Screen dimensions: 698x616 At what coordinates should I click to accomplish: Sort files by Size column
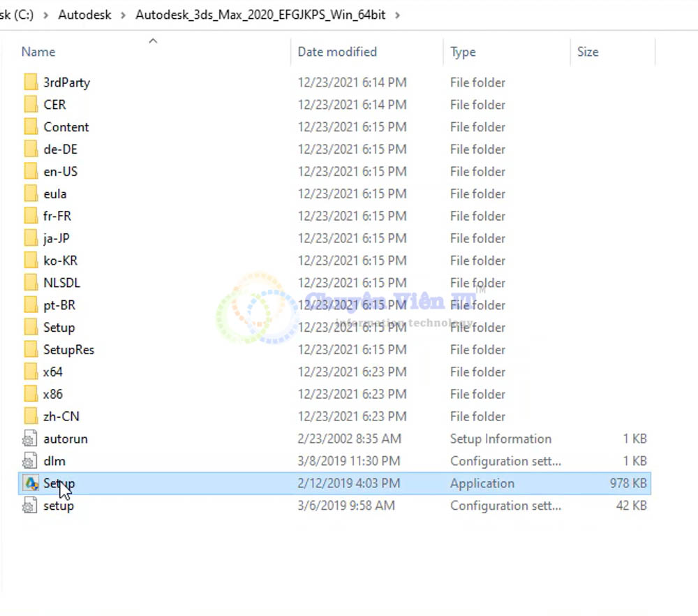(x=588, y=52)
